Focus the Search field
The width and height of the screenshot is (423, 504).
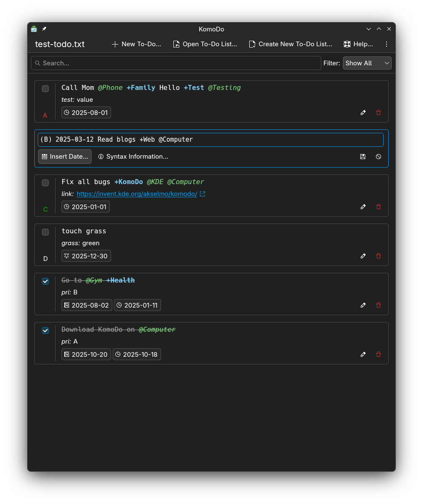click(176, 63)
